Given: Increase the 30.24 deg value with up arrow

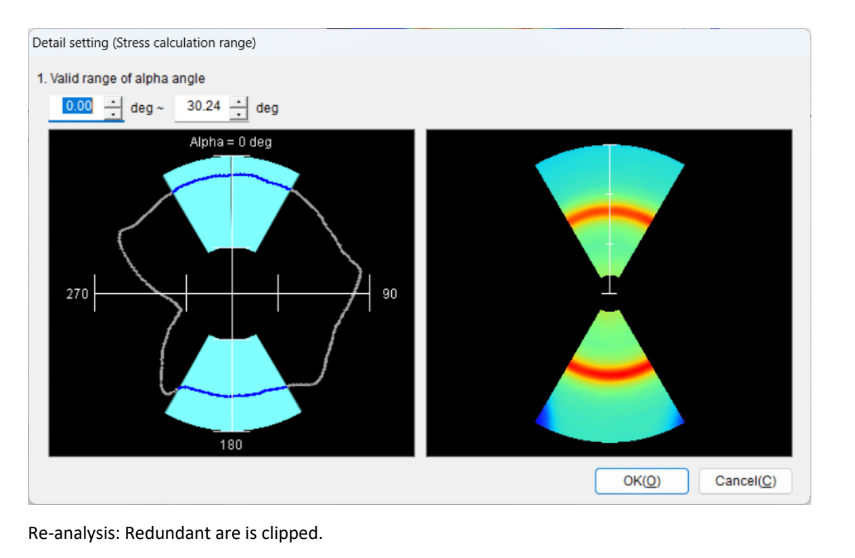Looking at the screenshot, I should pyautogui.click(x=239, y=102).
